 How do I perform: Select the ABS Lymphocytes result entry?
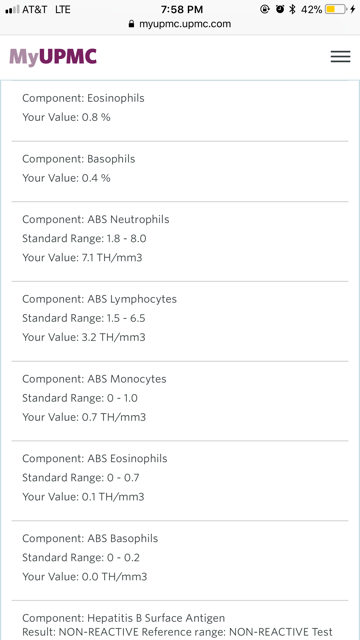(x=180, y=321)
